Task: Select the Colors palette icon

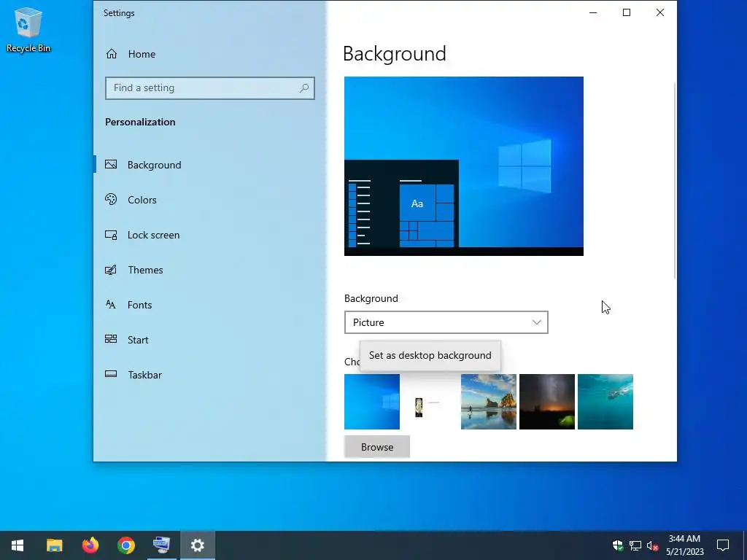Action: tap(111, 200)
